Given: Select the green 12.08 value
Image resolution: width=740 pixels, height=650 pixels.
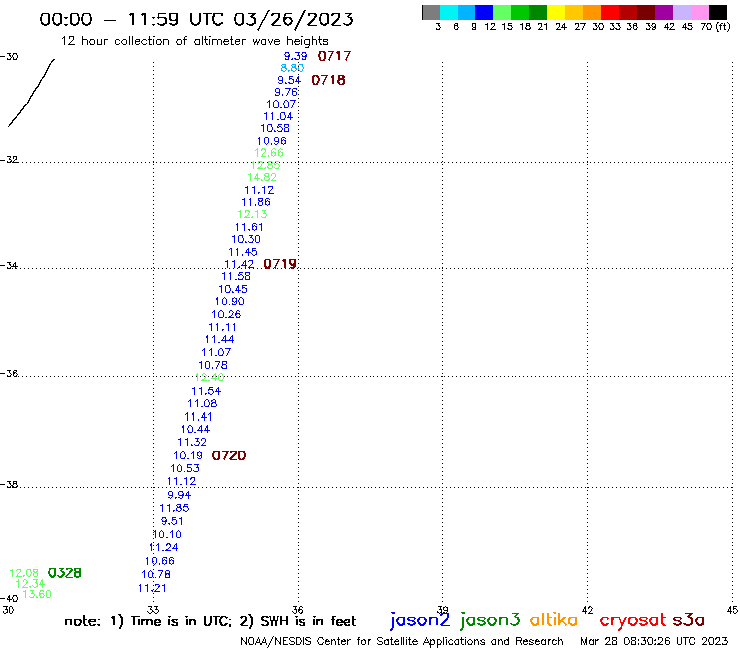Looking at the screenshot, I should [24, 573].
